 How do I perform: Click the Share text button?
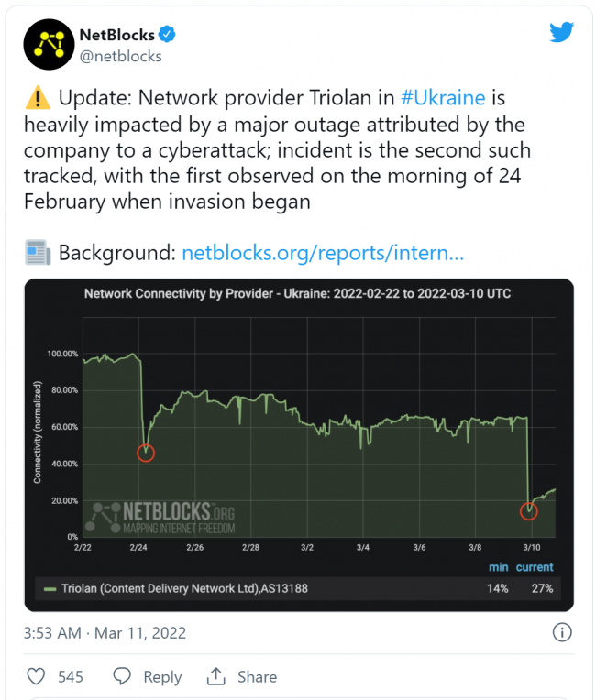(x=257, y=677)
